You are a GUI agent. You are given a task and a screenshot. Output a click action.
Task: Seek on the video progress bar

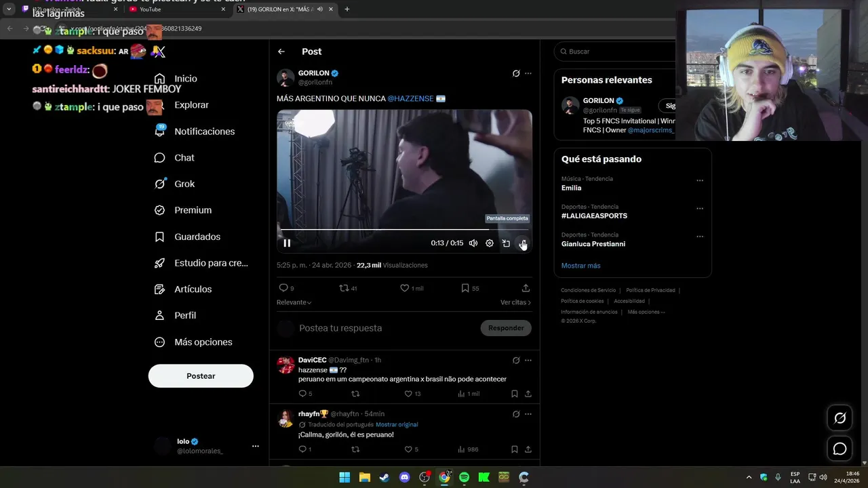coord(404,230)
